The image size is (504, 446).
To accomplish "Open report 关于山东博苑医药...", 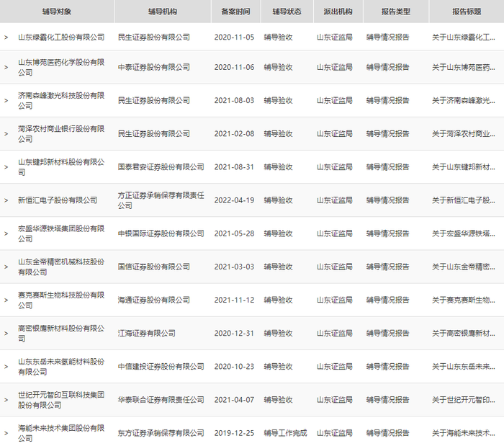I will point(464,68).
